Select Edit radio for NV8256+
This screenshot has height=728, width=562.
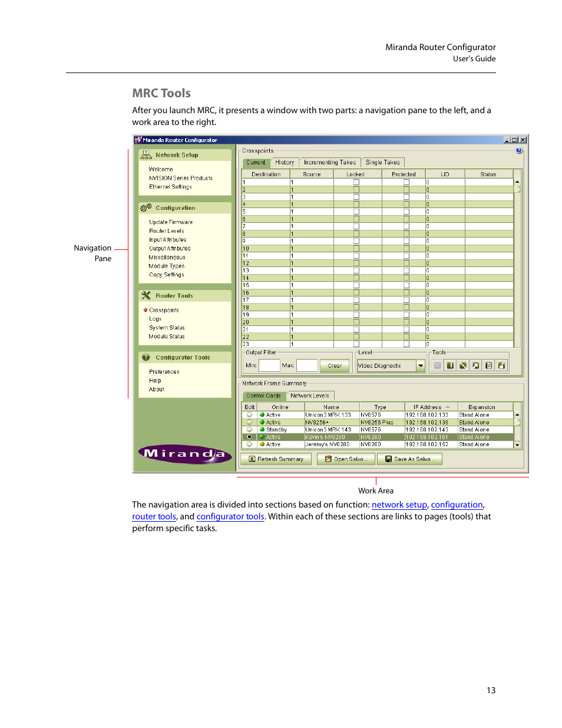pyautogui.click(x=250, y=422)
